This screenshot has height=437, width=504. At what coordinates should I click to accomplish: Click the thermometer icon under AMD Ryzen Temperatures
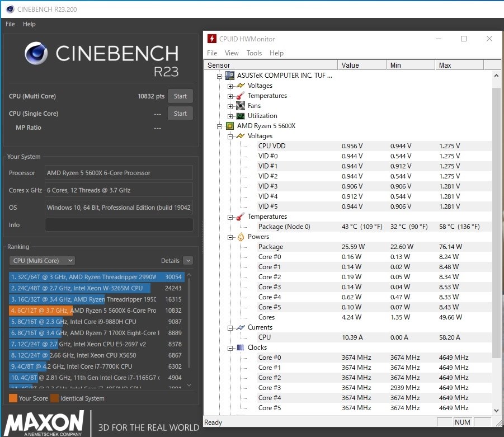(241, 217)
